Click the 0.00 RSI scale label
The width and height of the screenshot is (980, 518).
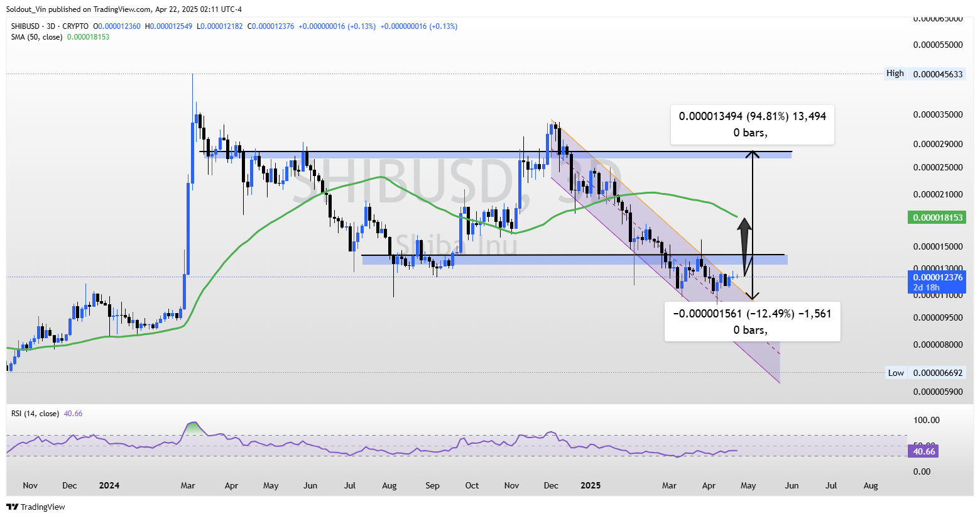[922, 471]
